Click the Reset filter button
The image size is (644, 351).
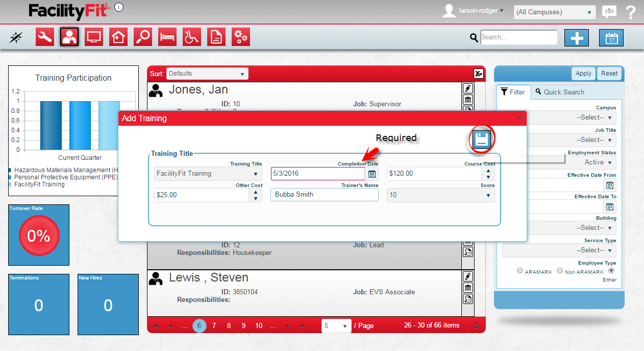[x=609, y=74]
